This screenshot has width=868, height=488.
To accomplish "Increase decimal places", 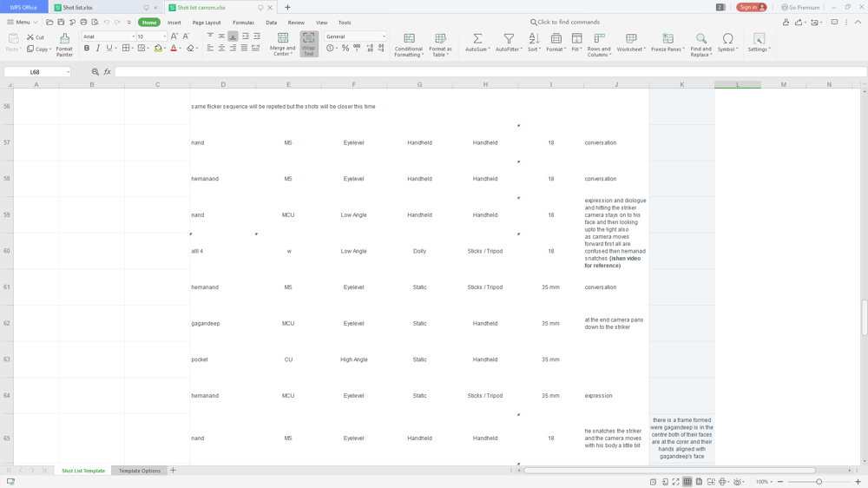I will pos(370,48).
